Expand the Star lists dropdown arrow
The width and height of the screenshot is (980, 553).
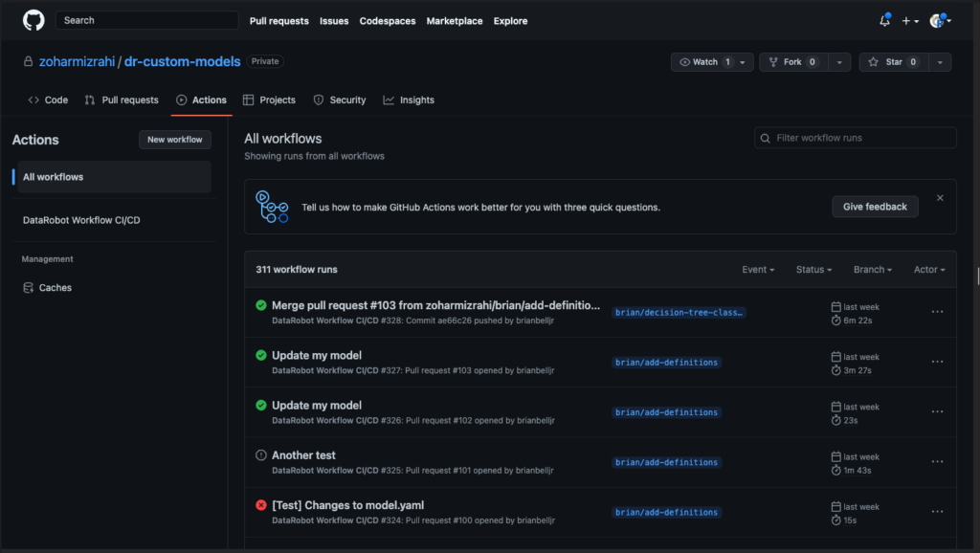[940, 62]
